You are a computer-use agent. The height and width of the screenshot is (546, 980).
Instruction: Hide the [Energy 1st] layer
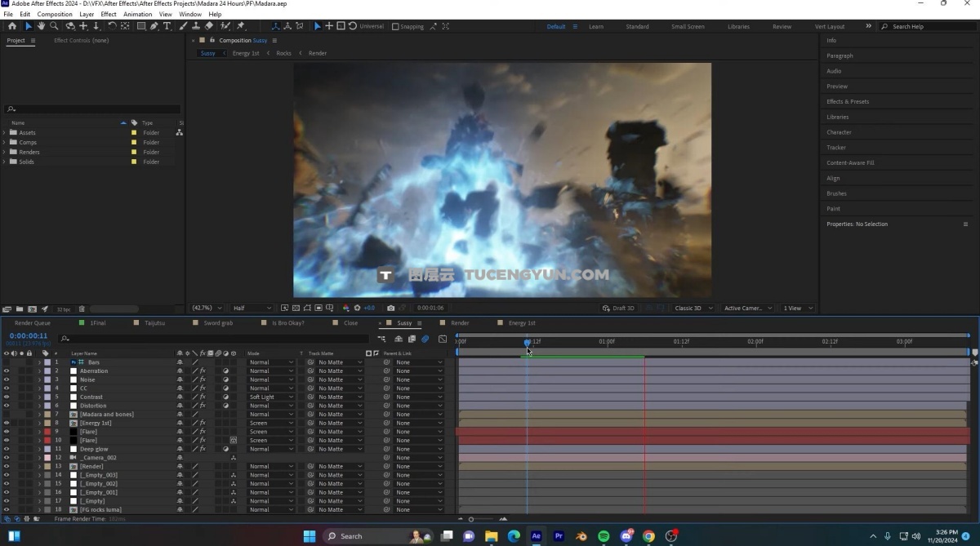(7, 423)
